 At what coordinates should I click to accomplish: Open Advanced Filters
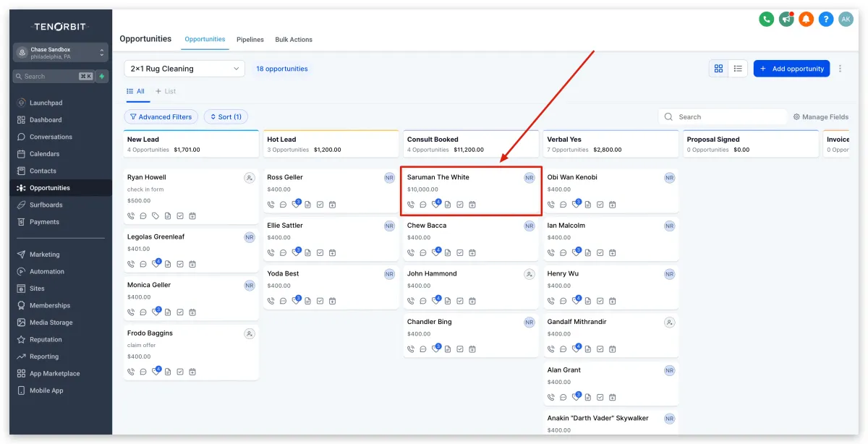tap(161, 116)
